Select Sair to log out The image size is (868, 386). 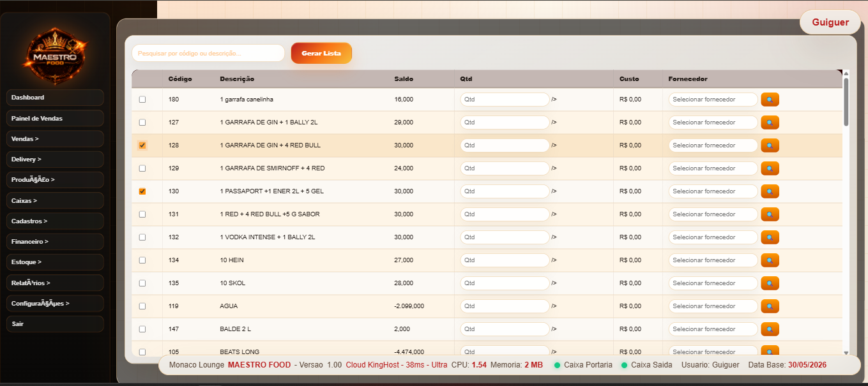tap(55, 324)
